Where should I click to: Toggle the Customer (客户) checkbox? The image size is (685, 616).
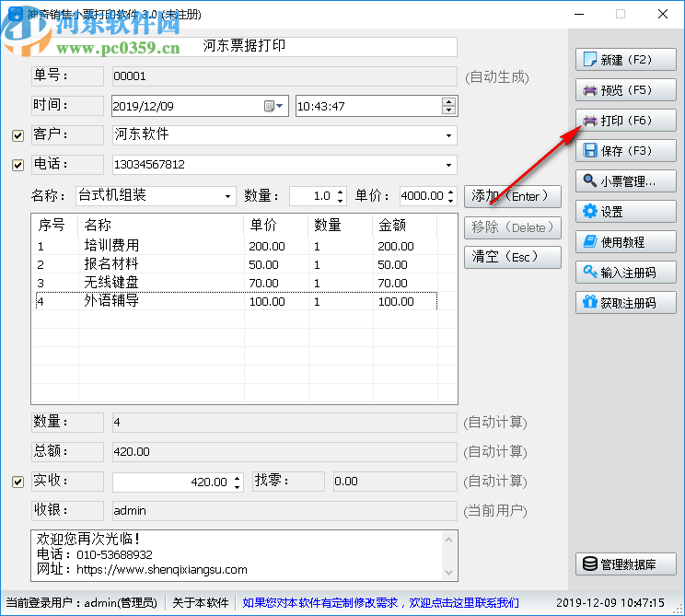[x=17, y=136]
